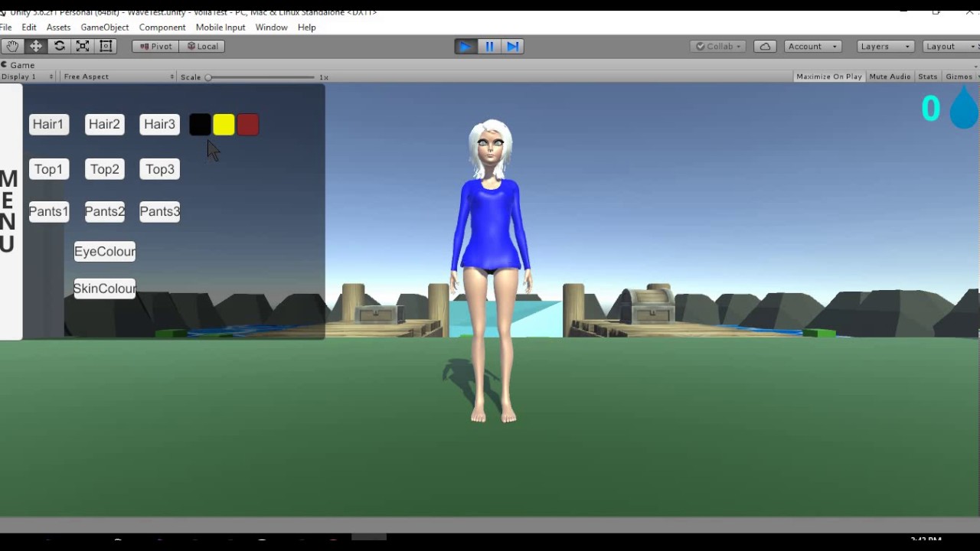
Task: Click the Hair3 button
Action: pos(159,124)
